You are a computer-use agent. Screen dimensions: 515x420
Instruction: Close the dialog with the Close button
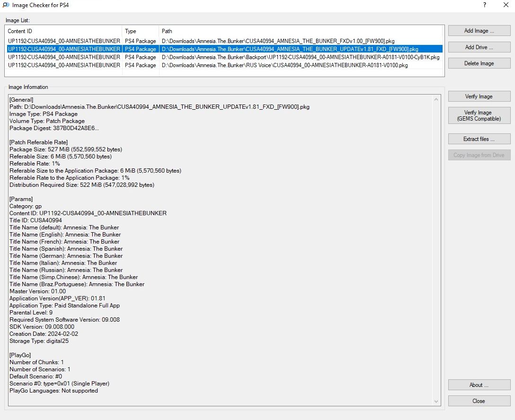479,401
